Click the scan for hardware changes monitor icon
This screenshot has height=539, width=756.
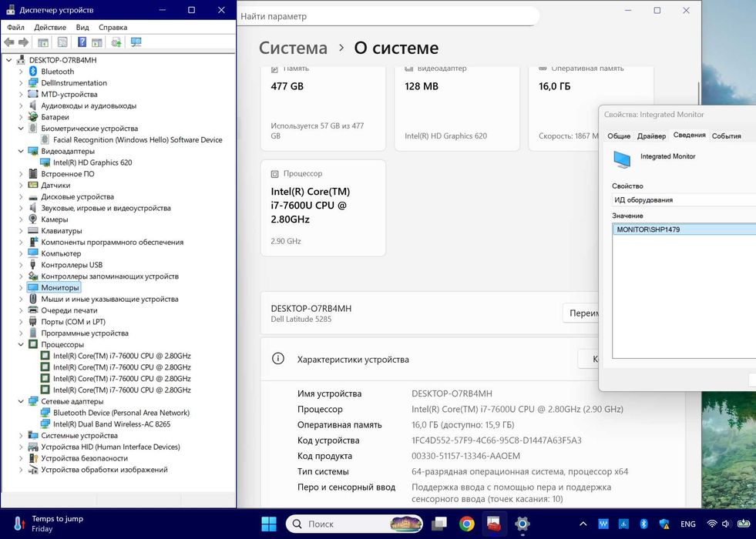(x=136, y=42)
